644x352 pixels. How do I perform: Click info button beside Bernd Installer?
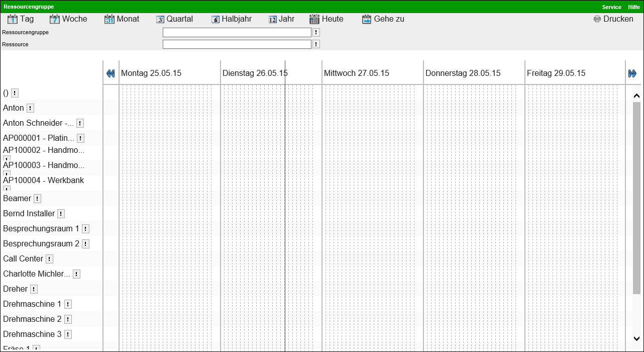coord(61,214)
